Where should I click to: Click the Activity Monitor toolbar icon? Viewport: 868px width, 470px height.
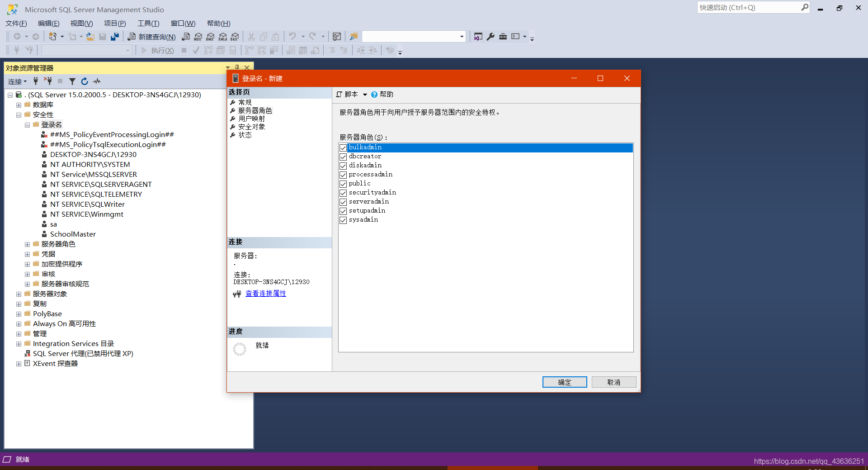[337, 37]
